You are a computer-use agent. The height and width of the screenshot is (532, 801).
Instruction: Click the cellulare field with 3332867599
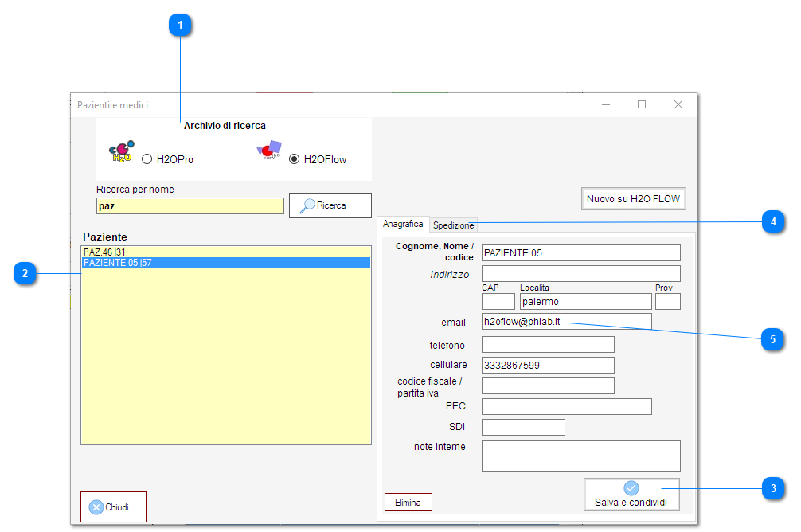coord(548,365)
